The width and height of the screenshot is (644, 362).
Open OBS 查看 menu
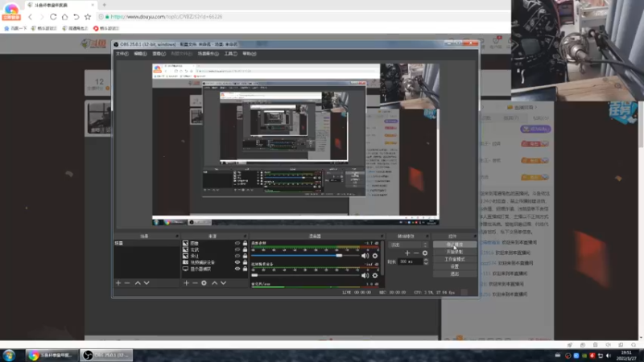click(159, 54)
